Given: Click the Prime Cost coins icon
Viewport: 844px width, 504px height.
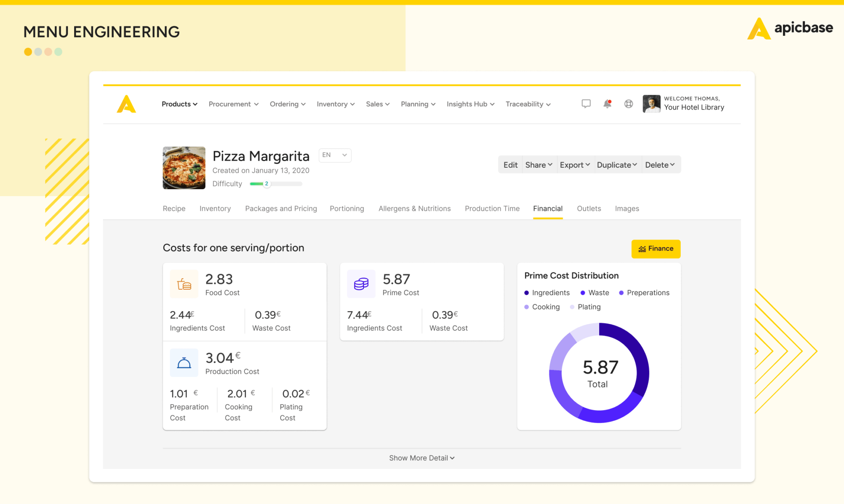Looking at the screenshot, I should point(361,284).
